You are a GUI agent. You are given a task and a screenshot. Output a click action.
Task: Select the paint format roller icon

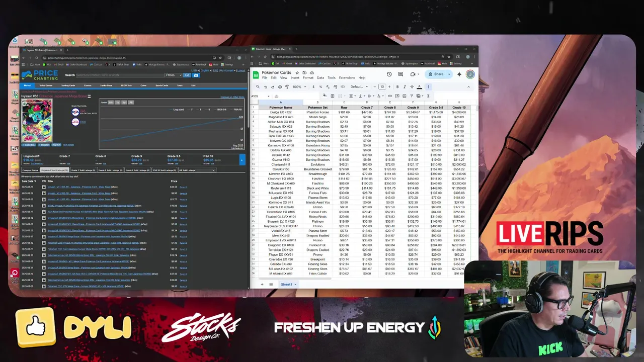287,87
